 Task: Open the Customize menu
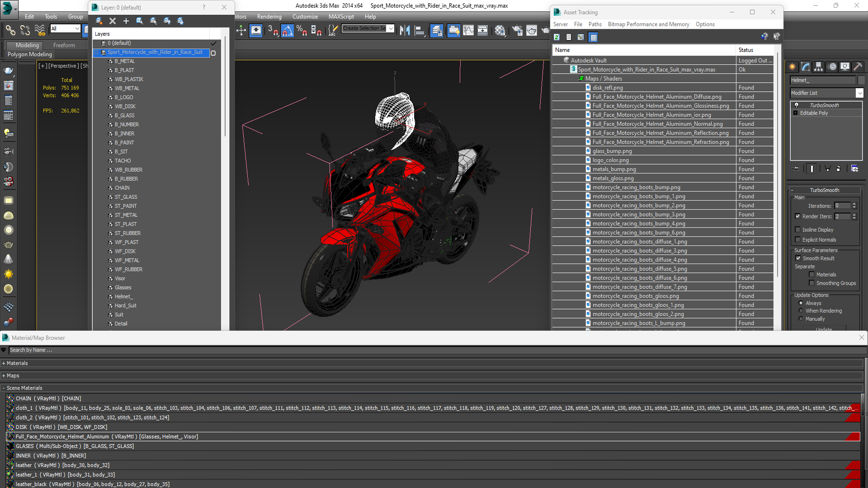point(305,17)
